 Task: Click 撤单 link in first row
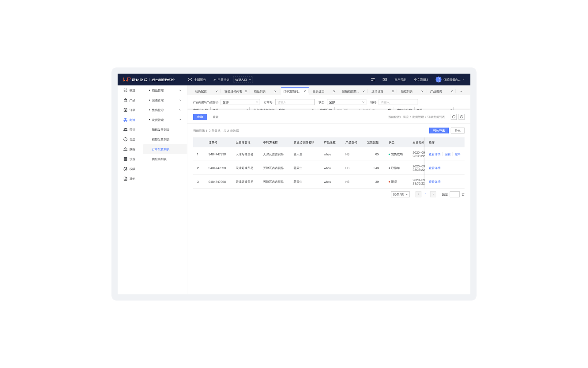click(x=457, y=154)
